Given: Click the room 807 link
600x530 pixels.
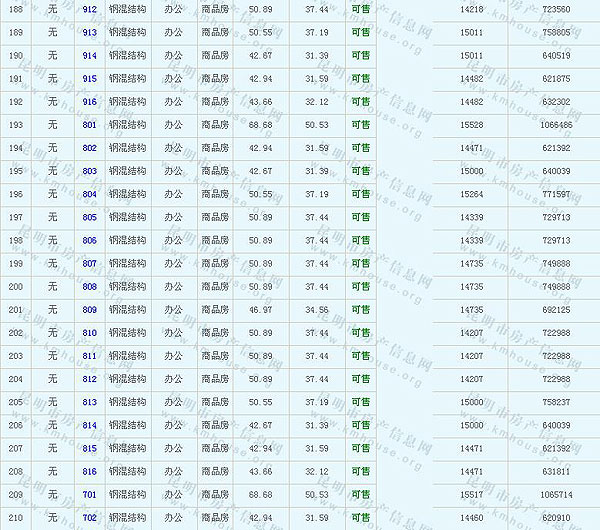Looking at the screenshot, I should pyautogui.click(x=90, y=264).
